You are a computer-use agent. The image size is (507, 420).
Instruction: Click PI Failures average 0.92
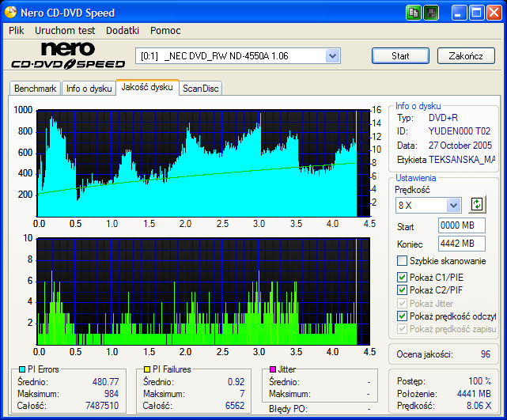click(236, 381)
